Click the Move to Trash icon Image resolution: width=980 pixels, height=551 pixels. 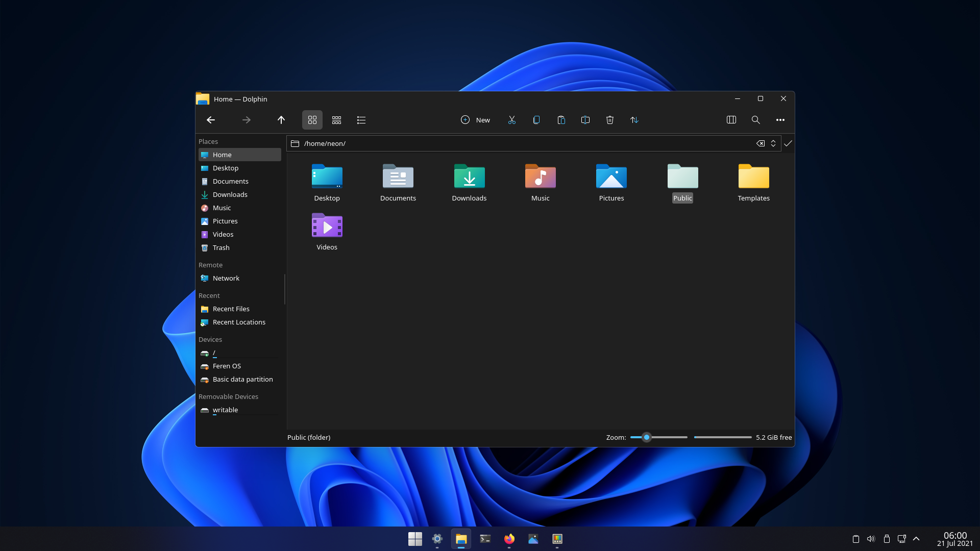point(610,120)
